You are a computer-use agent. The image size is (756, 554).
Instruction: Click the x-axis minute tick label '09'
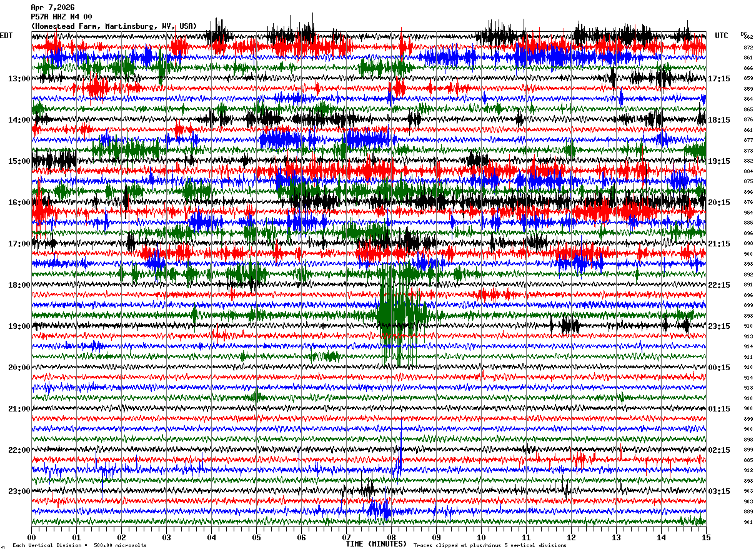pyautogui.click(x=436, y=536)
